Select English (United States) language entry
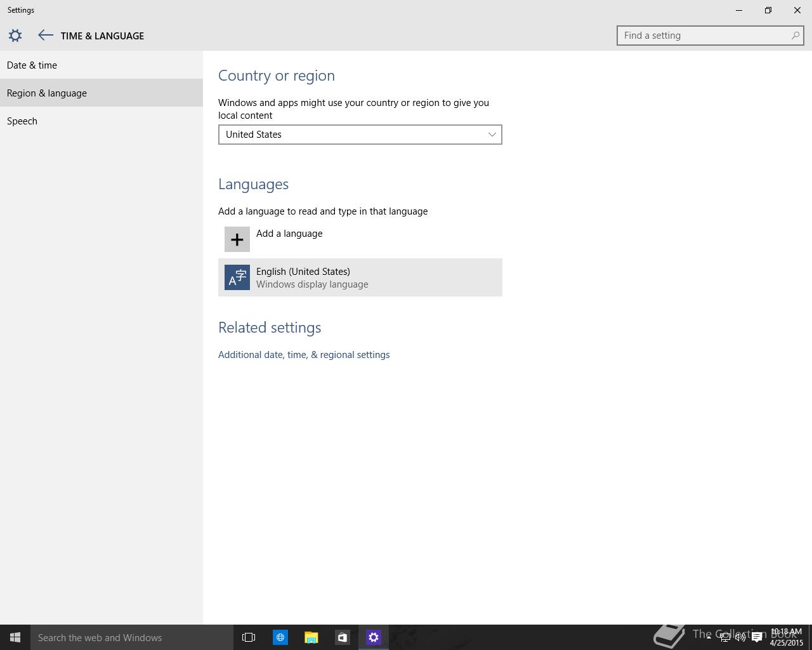The image size is (812, 650). 360,277
